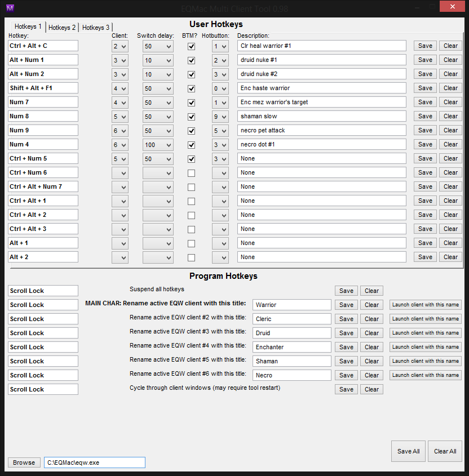Enable BTM checkbox in Alt + 2 row
Image resolution: width=469 pixels, height=476 pixels.
(x=191, y=257)
